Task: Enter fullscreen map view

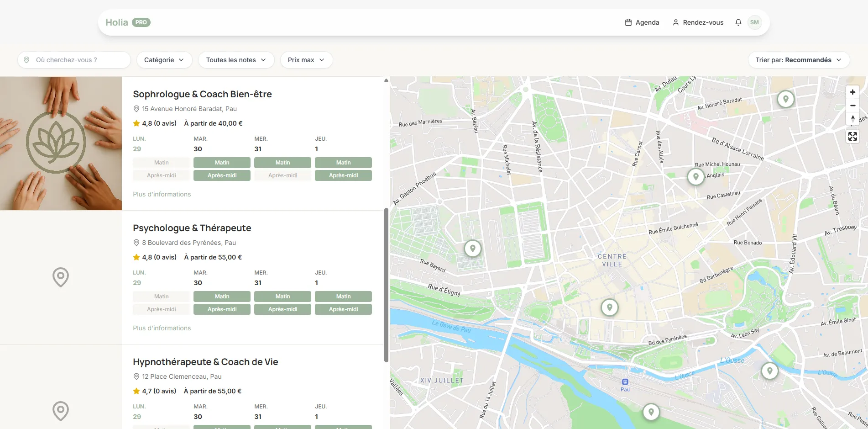Action: [852, 136]
